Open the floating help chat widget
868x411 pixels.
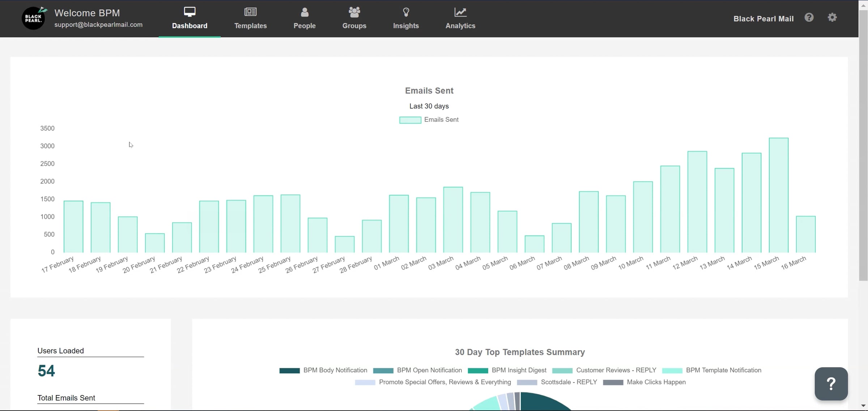click(x=831, y=384)
